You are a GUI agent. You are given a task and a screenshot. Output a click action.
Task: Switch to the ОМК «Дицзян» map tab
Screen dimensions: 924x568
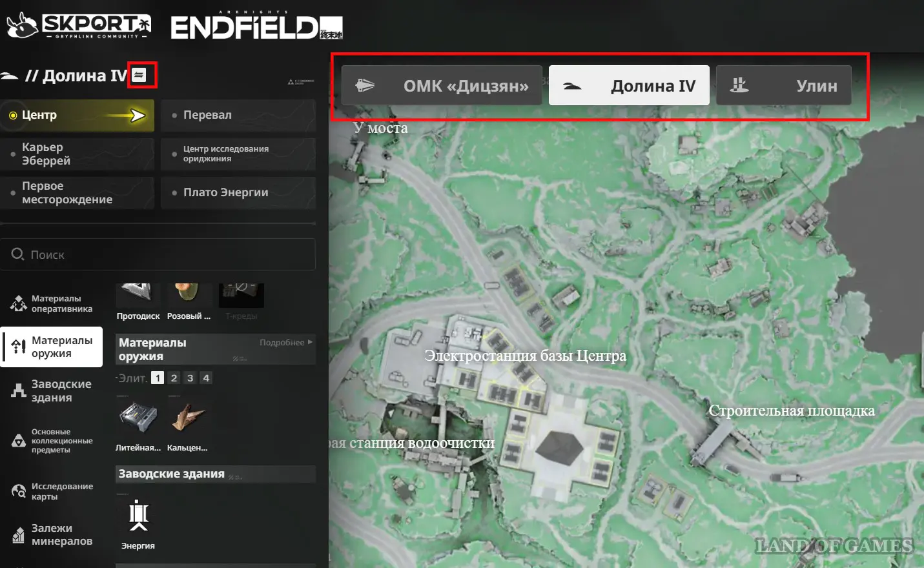pos(442,85)
